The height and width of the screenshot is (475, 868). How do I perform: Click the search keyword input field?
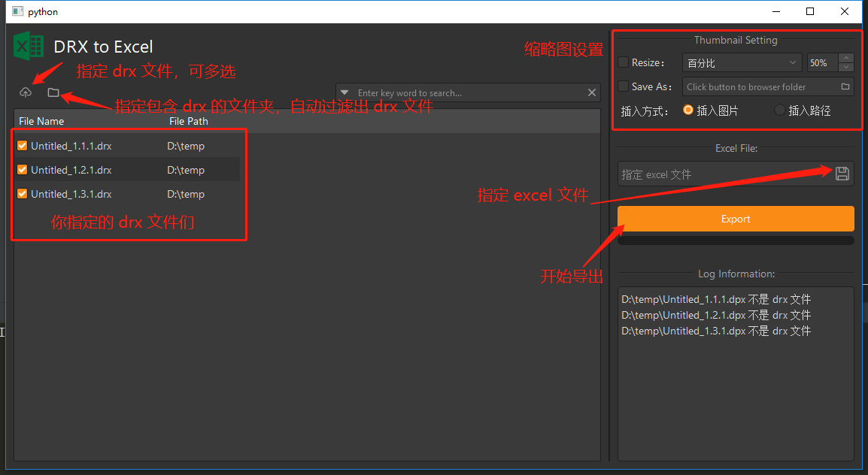click(469, 93)
